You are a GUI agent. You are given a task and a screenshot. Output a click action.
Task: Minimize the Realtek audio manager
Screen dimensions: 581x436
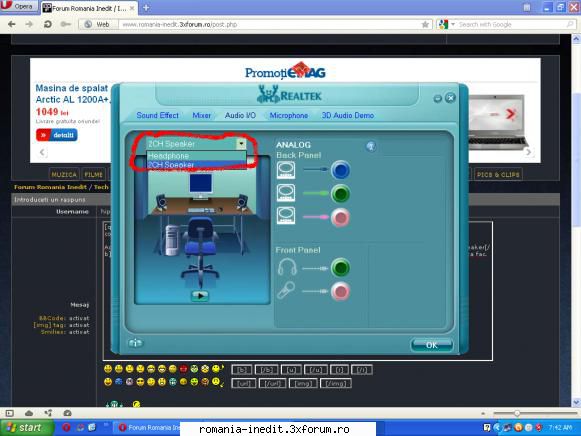pos(438,98)
